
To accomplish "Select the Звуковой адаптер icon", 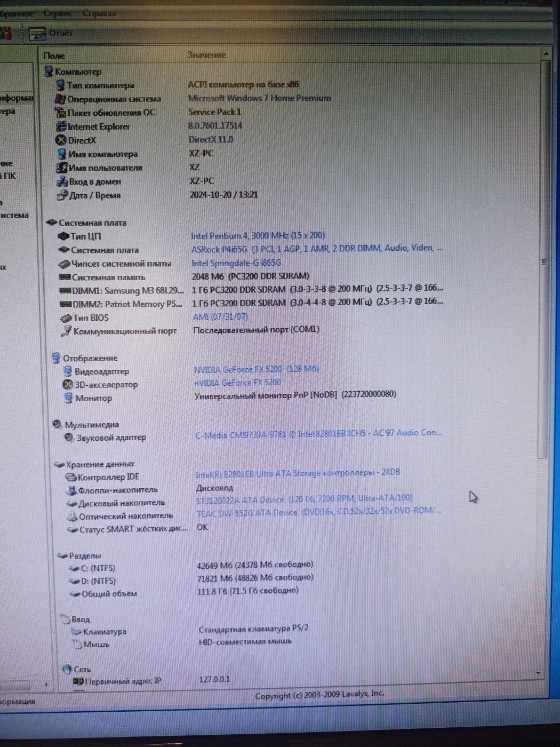I will [69, 437].
